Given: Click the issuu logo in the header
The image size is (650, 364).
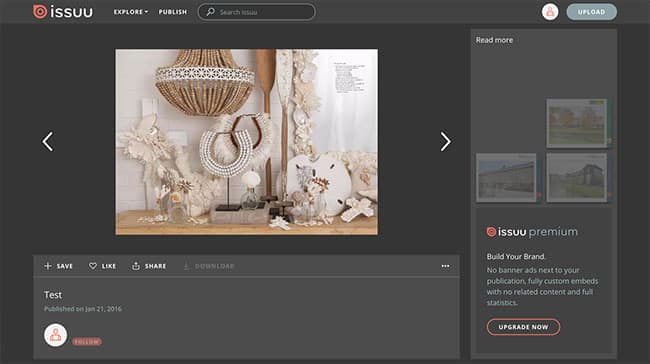Looking at the screenshot, I should point(63,12).
